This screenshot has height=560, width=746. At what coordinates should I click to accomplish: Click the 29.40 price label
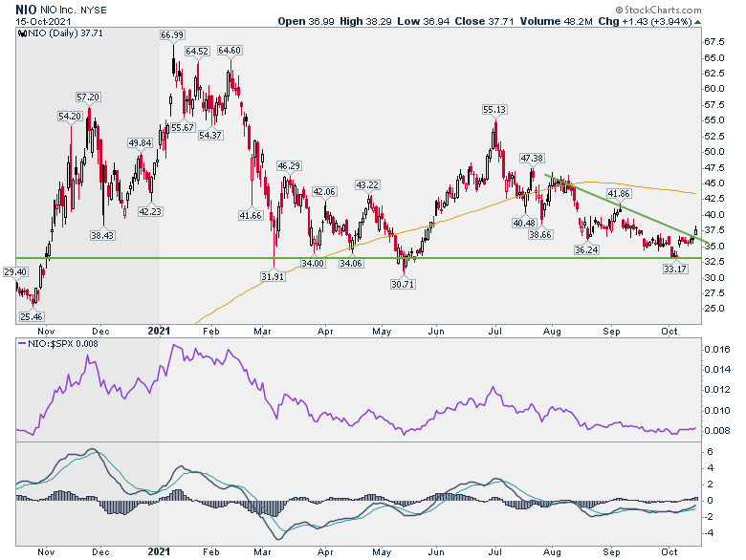(15, 272)
